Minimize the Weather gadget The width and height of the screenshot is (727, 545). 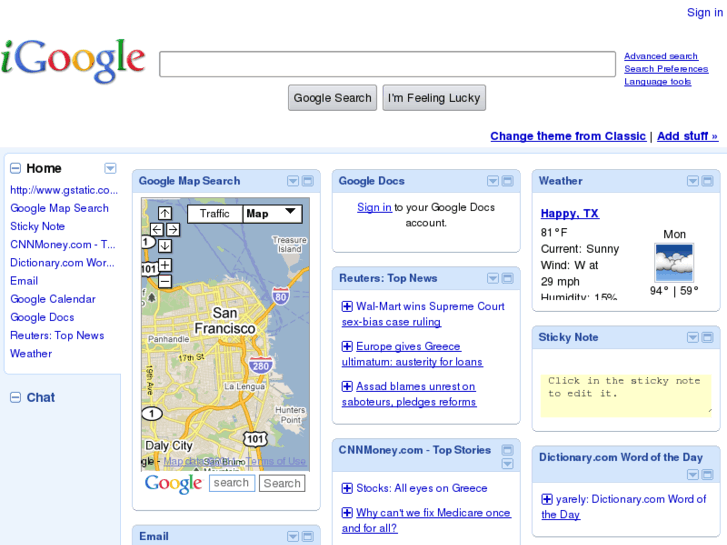point(708,181)
